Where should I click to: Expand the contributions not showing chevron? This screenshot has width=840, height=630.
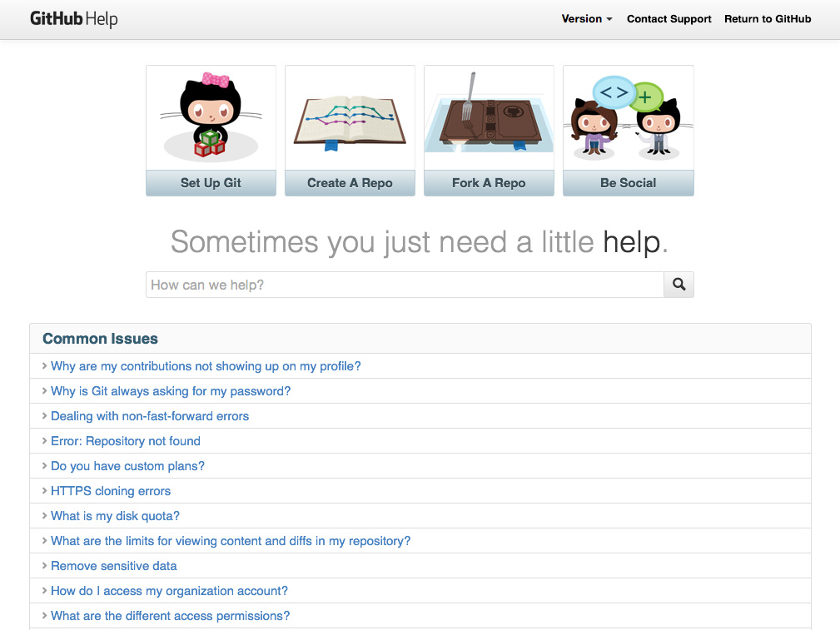(44, 366)
